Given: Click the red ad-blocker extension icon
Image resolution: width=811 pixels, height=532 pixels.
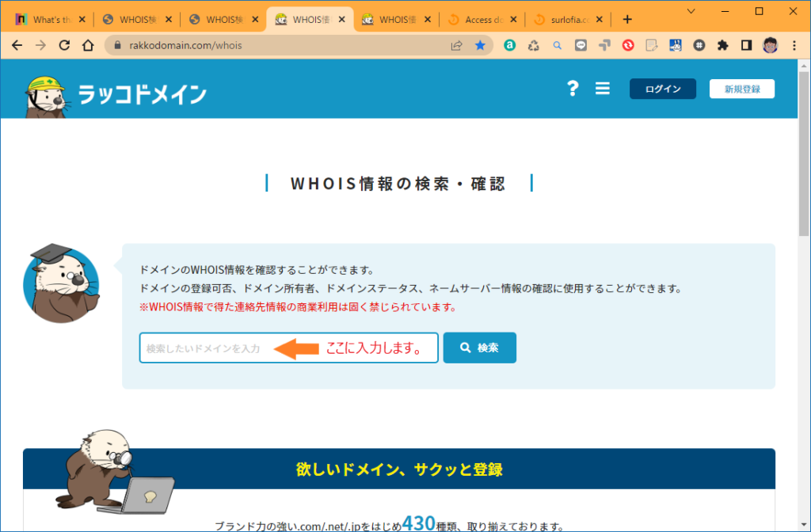Looking at the screenshot, I should coord(628,45).
